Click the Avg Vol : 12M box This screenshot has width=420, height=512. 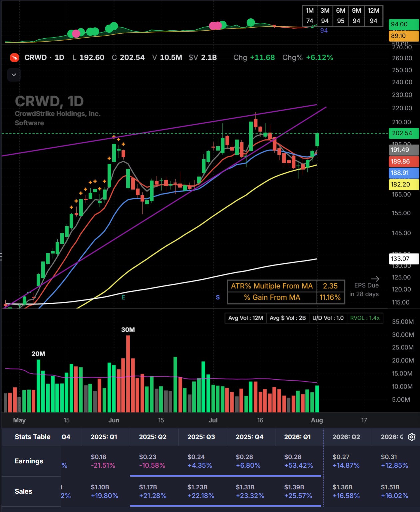point(245,318)
